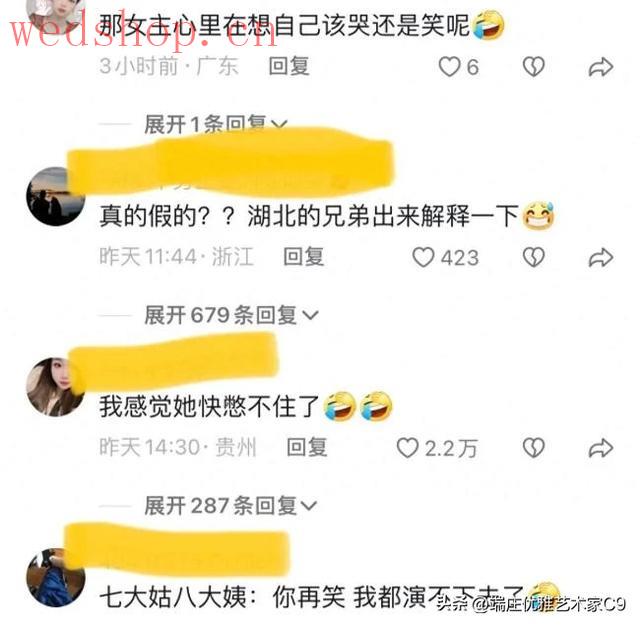Viewport: 640px width, 626px height.
Task: Expand 展开287条回复 replies
Action: (x=231, y=506)
